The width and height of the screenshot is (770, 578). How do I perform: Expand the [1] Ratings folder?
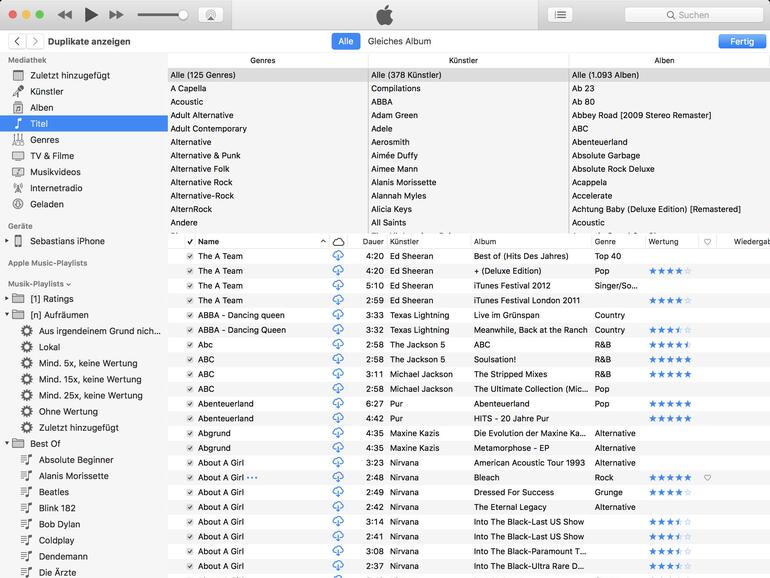[x=7, y=299]
